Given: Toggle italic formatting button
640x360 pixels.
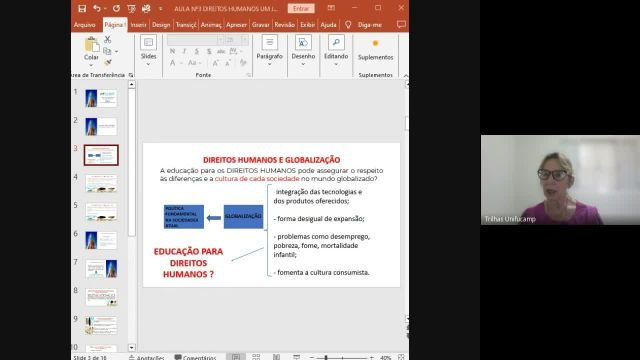Looking at the screenshot, I should click(184, 51).
